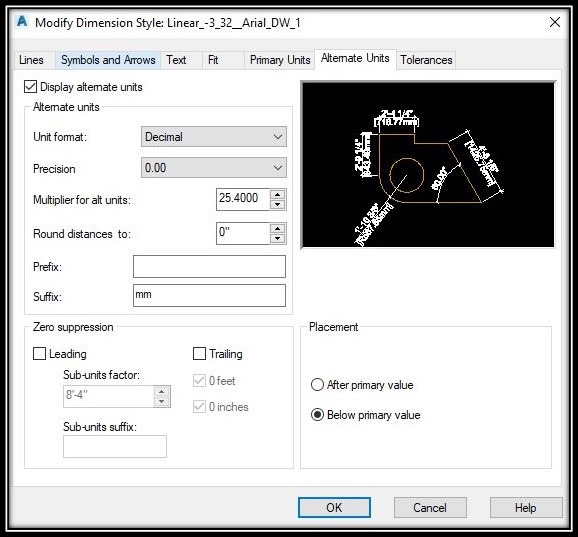
Task: Enable Trailing zero suppression
Action: click(x=199, y=353)
